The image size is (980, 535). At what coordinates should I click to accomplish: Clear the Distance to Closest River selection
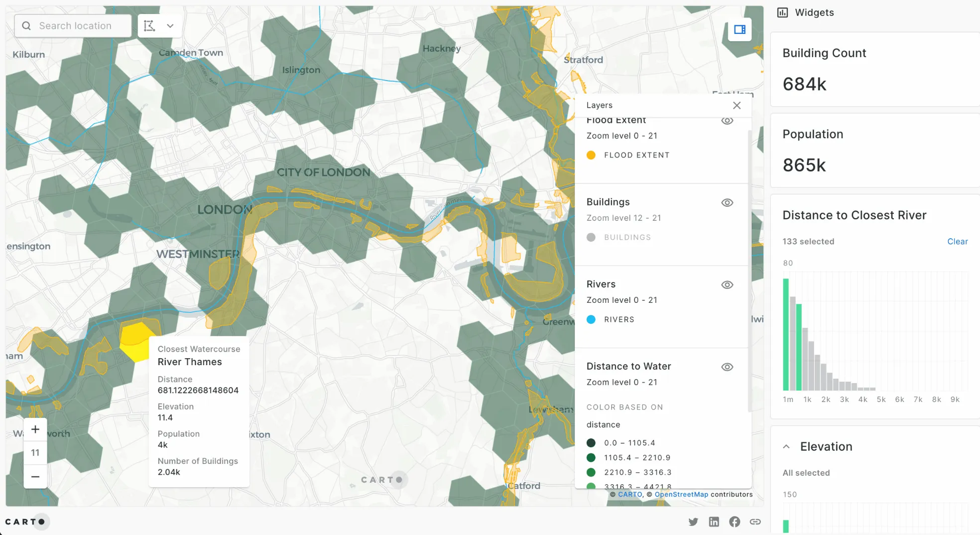coord(957,242)
